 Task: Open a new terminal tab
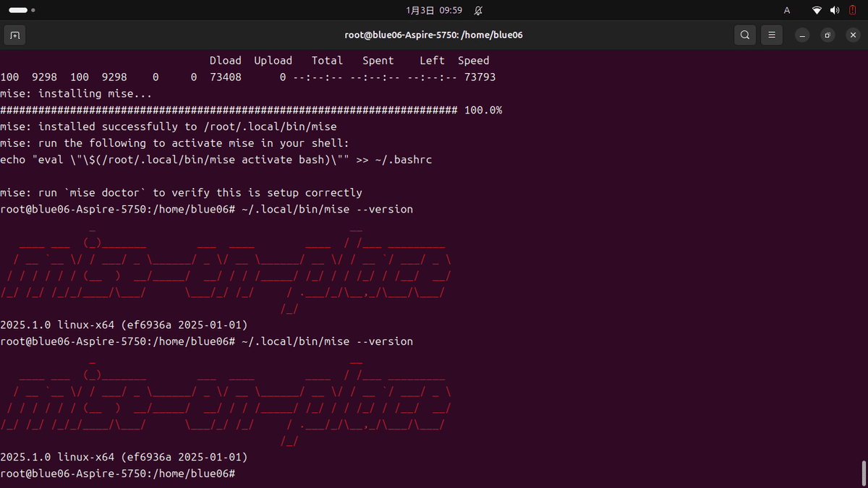(x=14, y=34)
